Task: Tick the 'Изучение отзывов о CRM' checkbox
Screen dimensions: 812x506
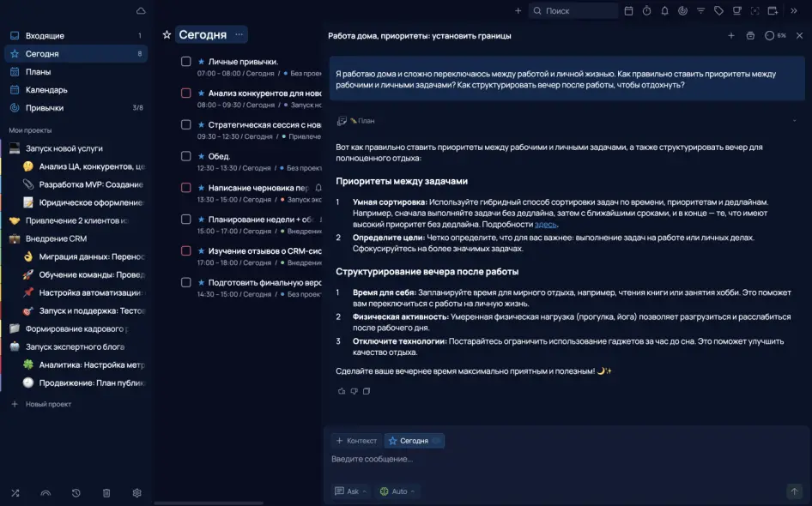Action: (185, 251)
